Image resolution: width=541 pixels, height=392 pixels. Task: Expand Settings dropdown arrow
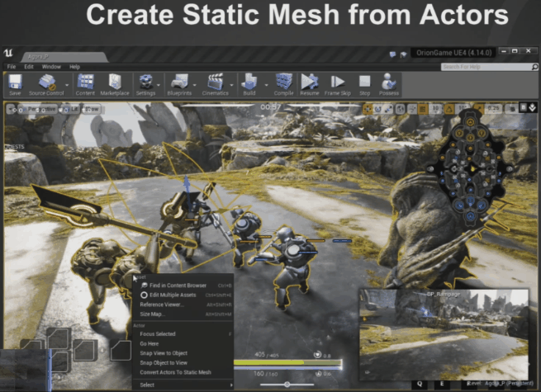point(159,85)
